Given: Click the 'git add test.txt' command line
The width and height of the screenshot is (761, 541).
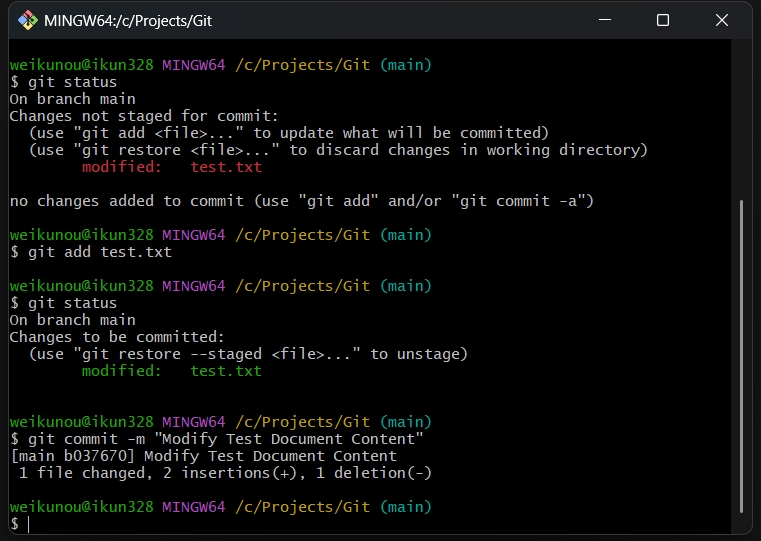Looking at the screenshot, I should coord(91,252).
